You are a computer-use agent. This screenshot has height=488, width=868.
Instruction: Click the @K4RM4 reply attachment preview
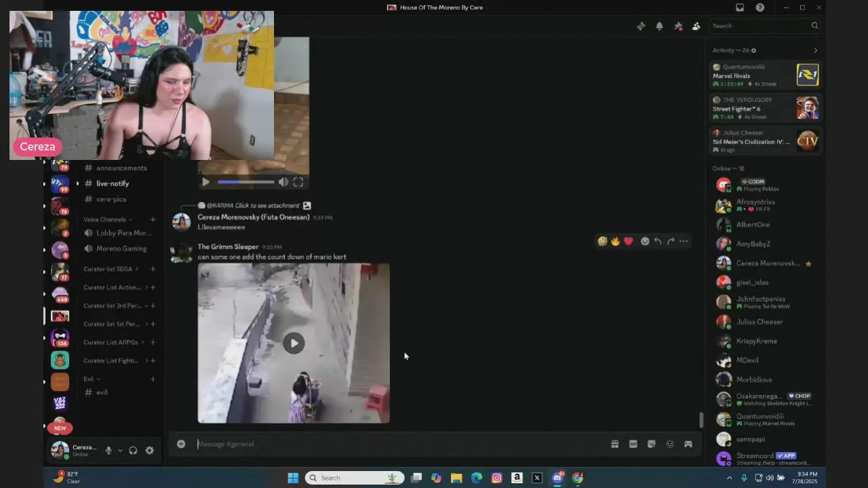pos(254,205)
